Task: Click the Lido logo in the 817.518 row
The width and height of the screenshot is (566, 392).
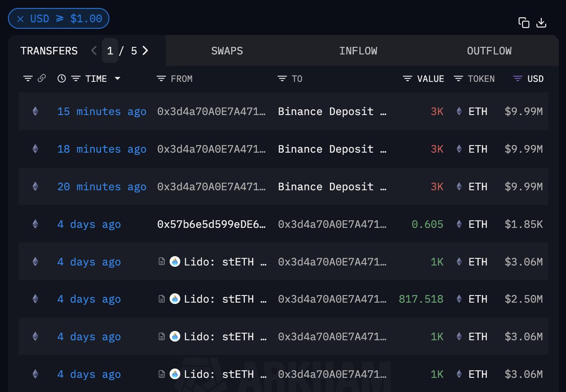Action: (x=175, y=299)
